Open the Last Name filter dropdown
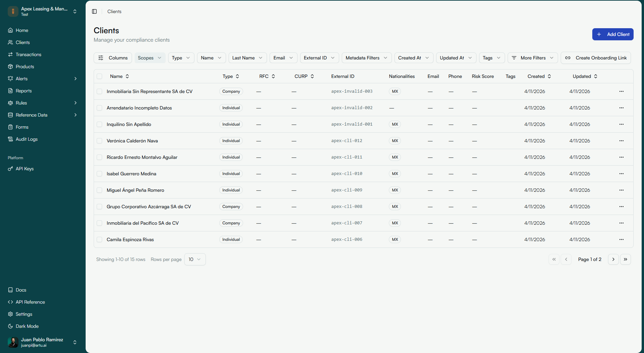644x353 pixels. click(x=247, y=58)
